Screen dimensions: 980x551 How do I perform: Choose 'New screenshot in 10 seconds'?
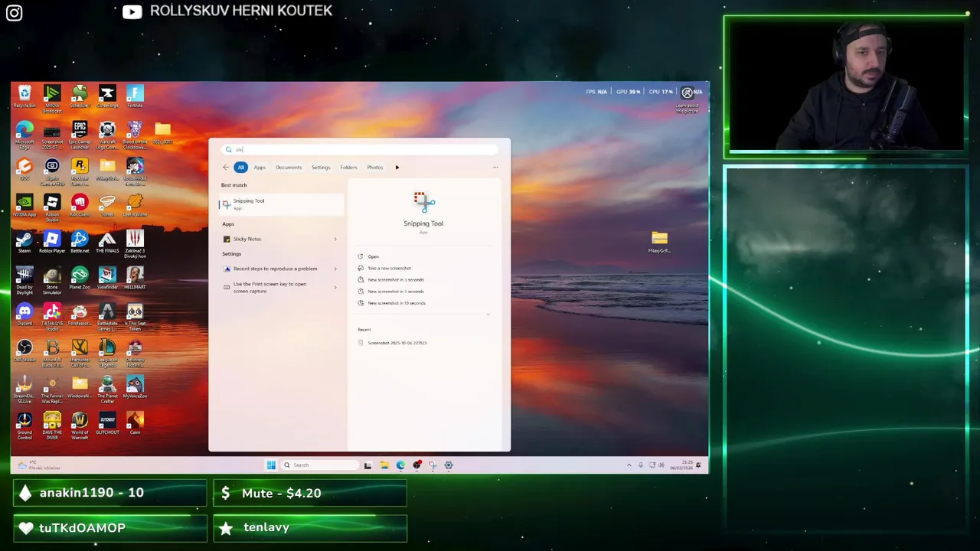pyautogui.click(x=396, y=303)
